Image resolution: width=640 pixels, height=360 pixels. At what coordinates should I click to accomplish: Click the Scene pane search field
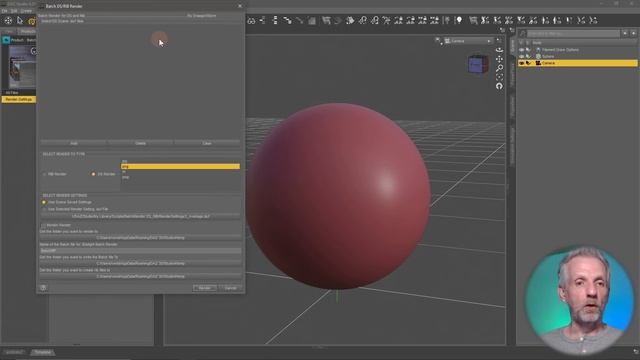[573, 33]
